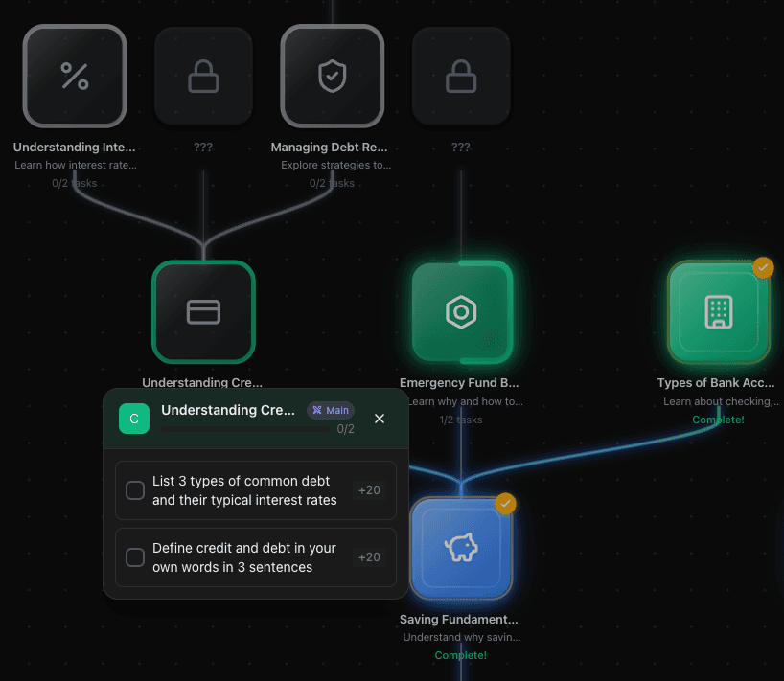Image resolution: width=784 pixels, height=681 pixels.
Task: Click the Saving Fundamentals Complete! label
Action: 461,655
